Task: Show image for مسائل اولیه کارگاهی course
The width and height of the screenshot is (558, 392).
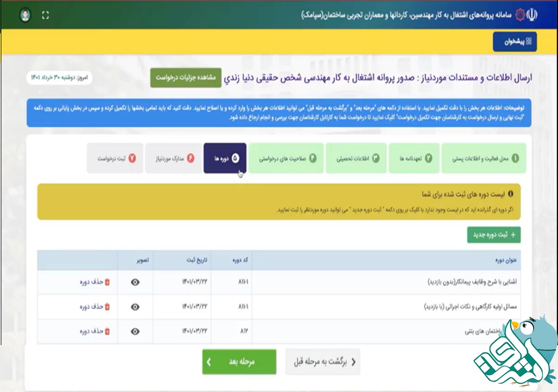Action: [135, 307]
